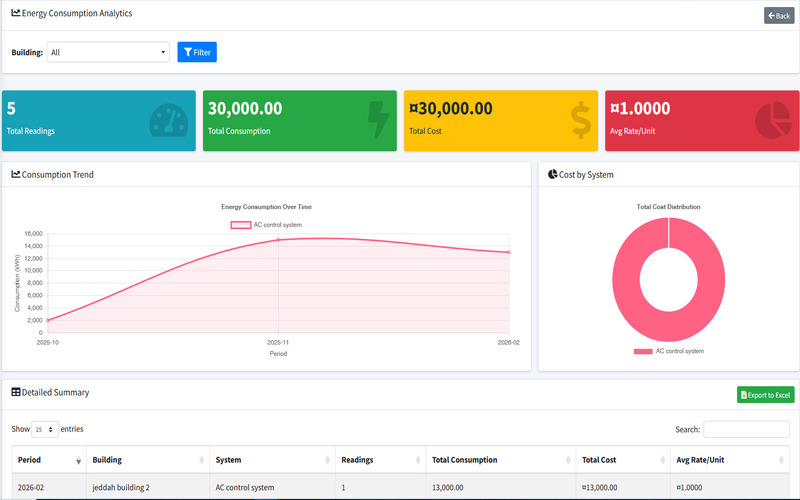800x500 pixels.
Task: Click the lightning bolt icon on Total Consumption card
Action: (378, 120)
